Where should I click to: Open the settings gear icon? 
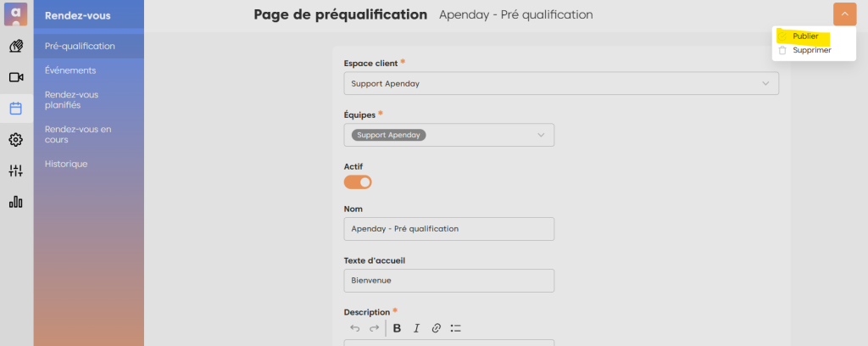16,139
